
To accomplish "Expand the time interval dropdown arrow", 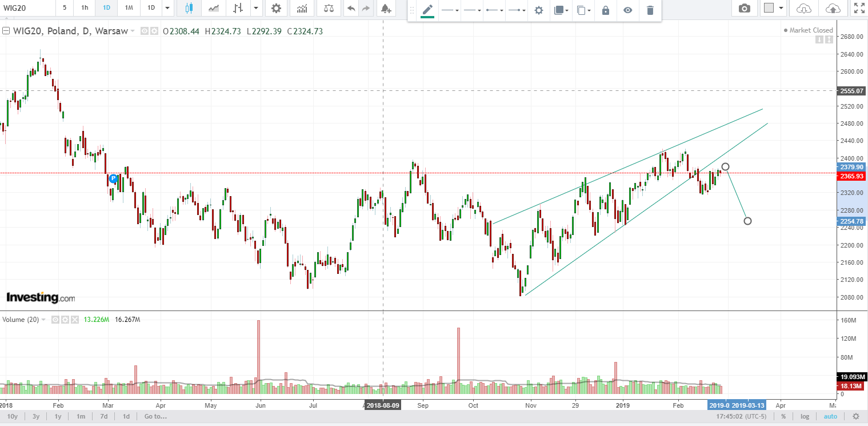I will 167,8.
